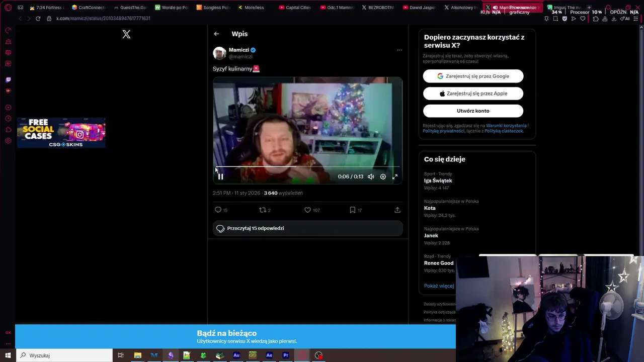The height and width of the screenshot is (362, 644).
Task: Seek using the video progress bar
Action: pos(307,166)
